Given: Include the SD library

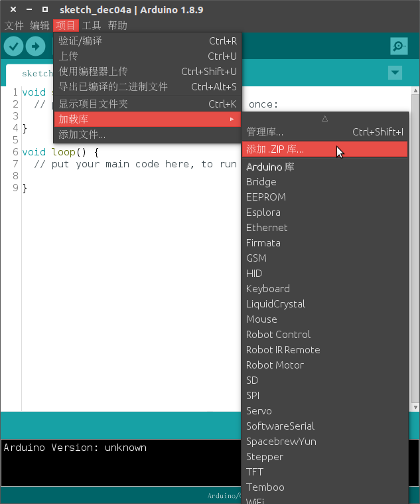Looking at the screenshot, I should [324, 380].
